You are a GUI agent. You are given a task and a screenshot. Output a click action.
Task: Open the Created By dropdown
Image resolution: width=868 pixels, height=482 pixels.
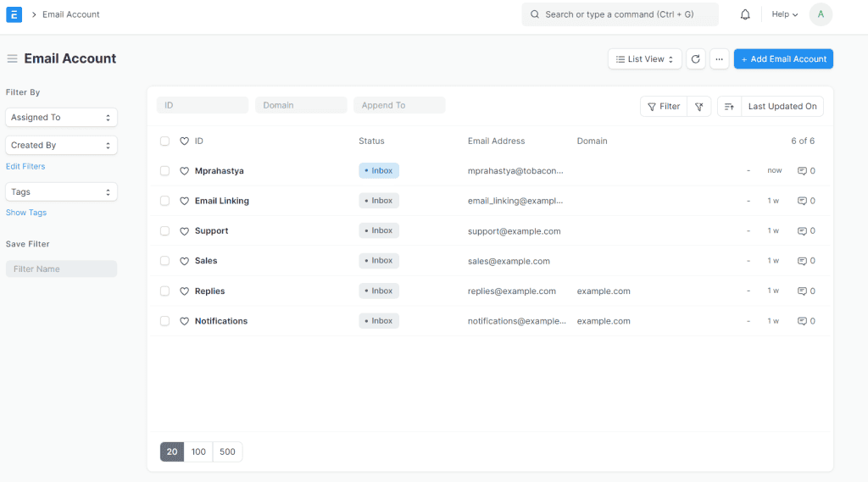61,146
